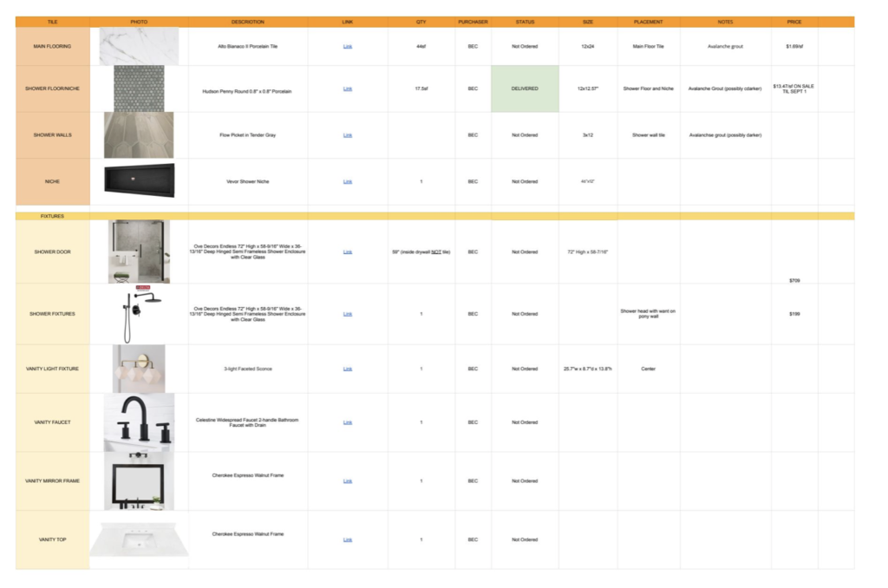Click the FIXTURES section header row

pyautogui.click(x=52, y=216)
